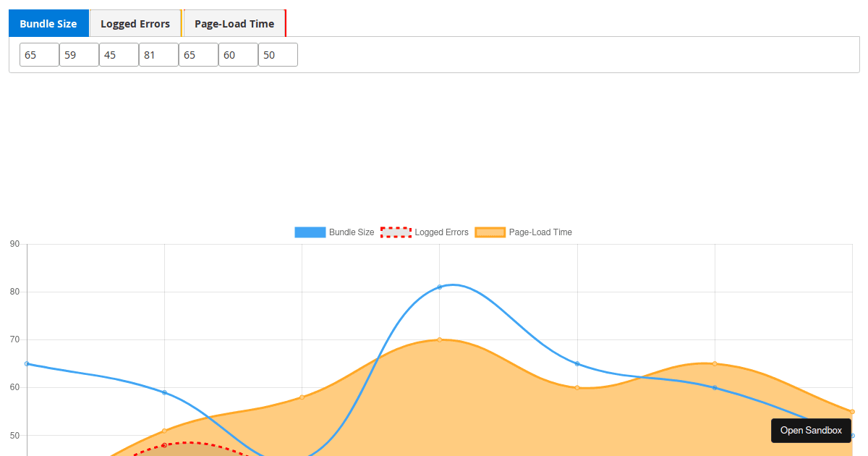Hide Logged Errors series via legend text

pos(441,232)
